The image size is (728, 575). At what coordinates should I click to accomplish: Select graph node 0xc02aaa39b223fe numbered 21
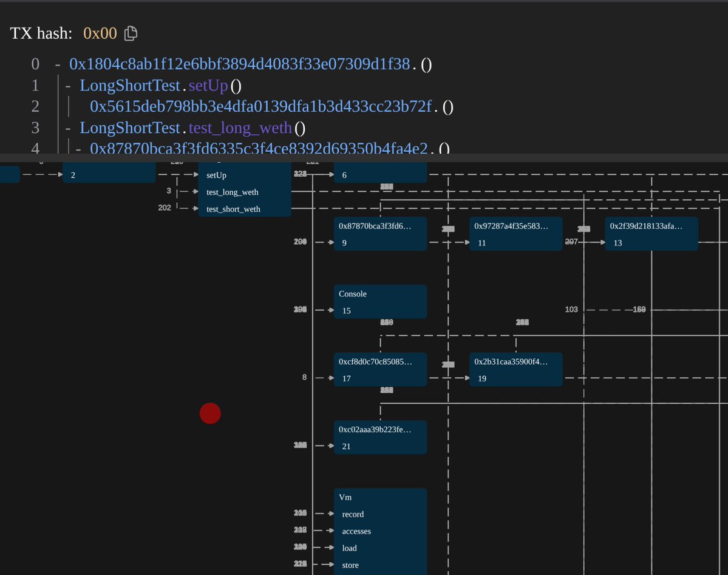(x=379, y=437)
